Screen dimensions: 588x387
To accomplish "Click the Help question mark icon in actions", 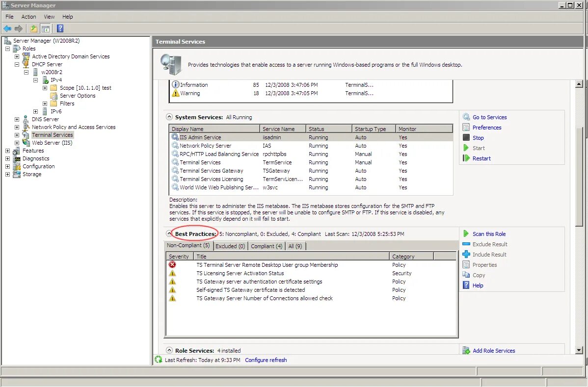I will point(466,285).
